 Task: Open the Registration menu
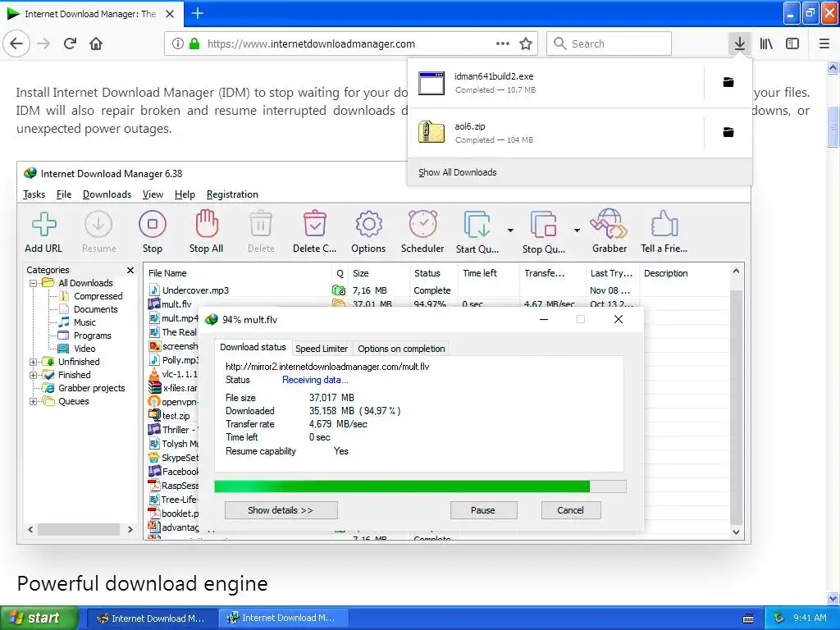(232, 194)
